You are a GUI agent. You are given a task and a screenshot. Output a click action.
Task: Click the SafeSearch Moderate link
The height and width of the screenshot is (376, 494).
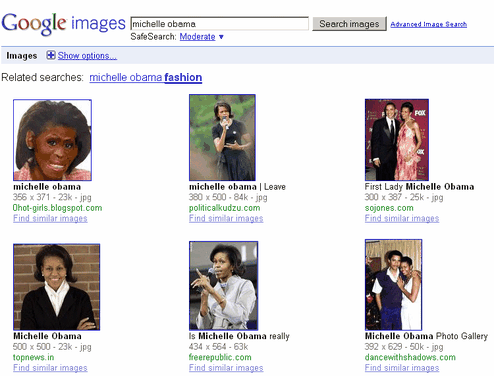point(197,37)
